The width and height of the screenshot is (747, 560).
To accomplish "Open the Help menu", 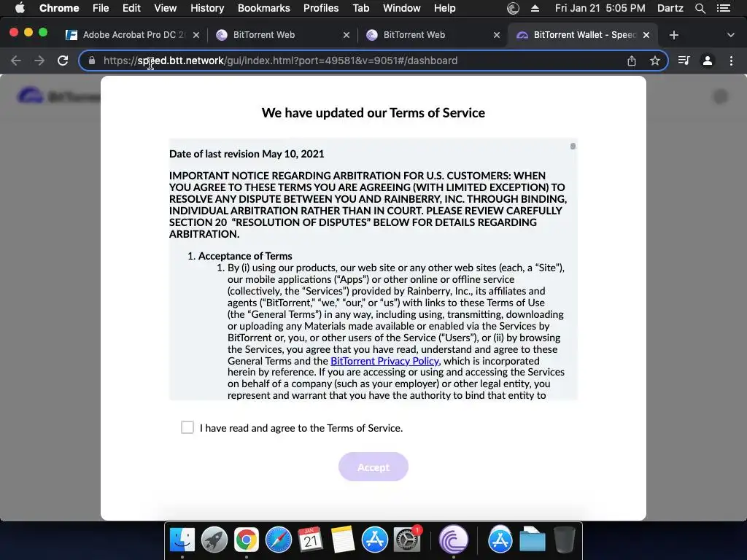I will click(x=444, y=8).
